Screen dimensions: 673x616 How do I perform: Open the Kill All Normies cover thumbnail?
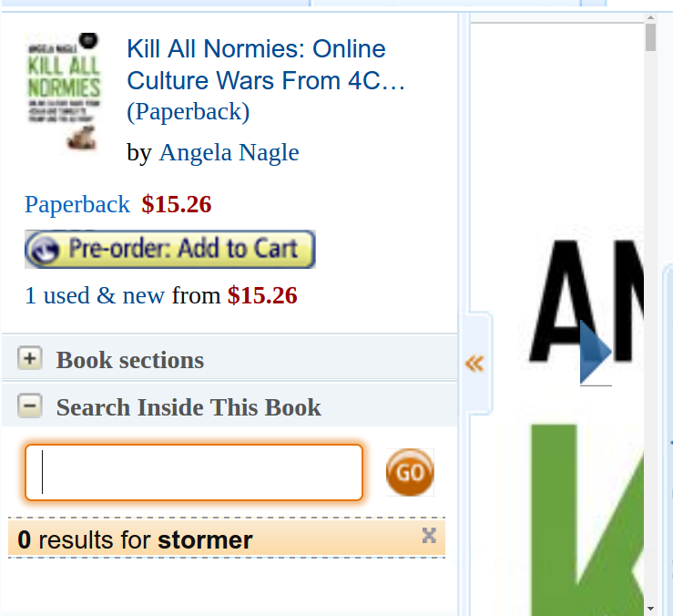[x=64, y=90]
